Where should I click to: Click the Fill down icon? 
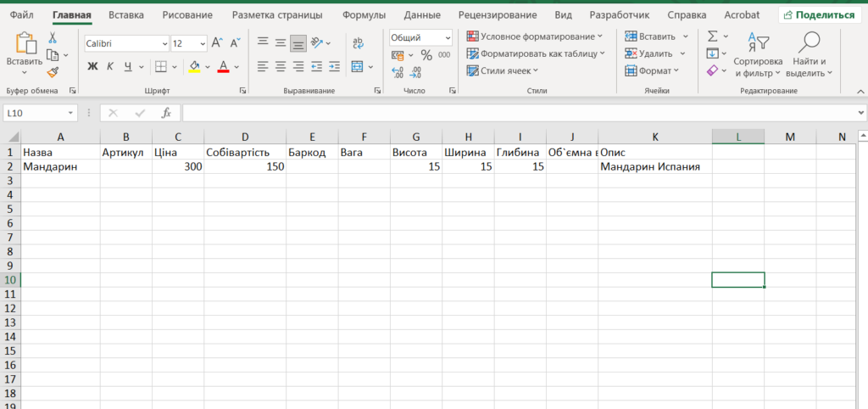713,53
